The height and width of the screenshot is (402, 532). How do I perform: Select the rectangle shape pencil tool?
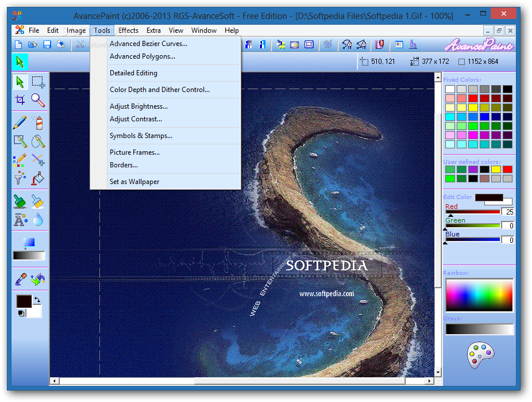(20, 141)
